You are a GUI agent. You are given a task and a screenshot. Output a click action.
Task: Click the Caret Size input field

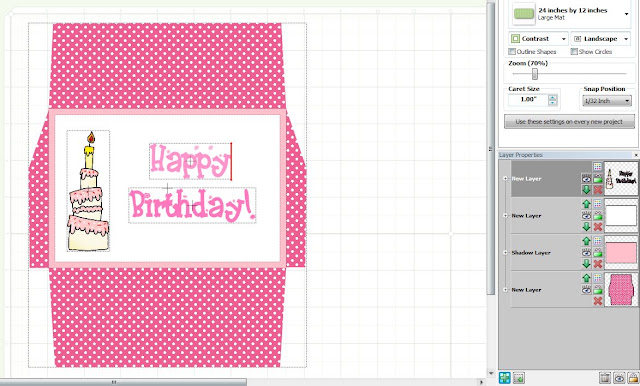(x=528, y=100)
